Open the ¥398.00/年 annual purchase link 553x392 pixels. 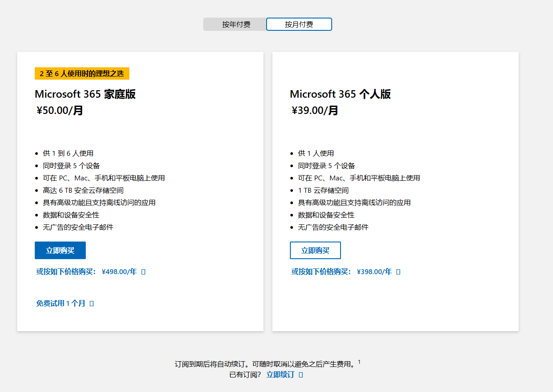342,271
